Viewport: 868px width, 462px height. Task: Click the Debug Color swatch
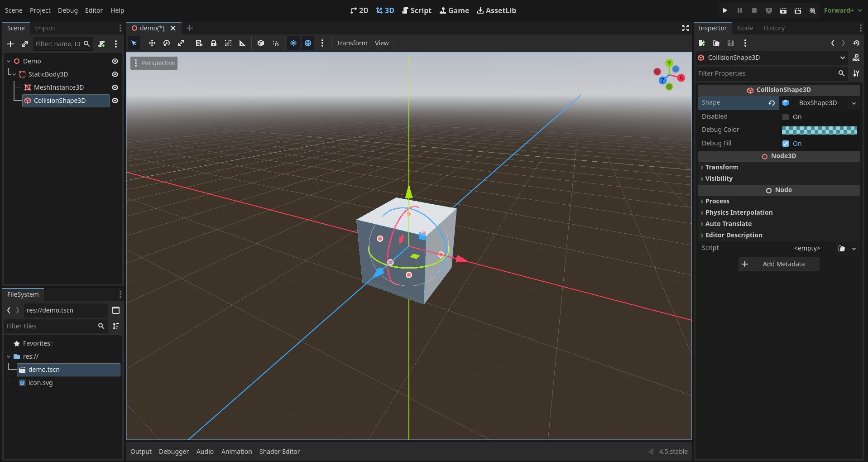coord(819,130)
